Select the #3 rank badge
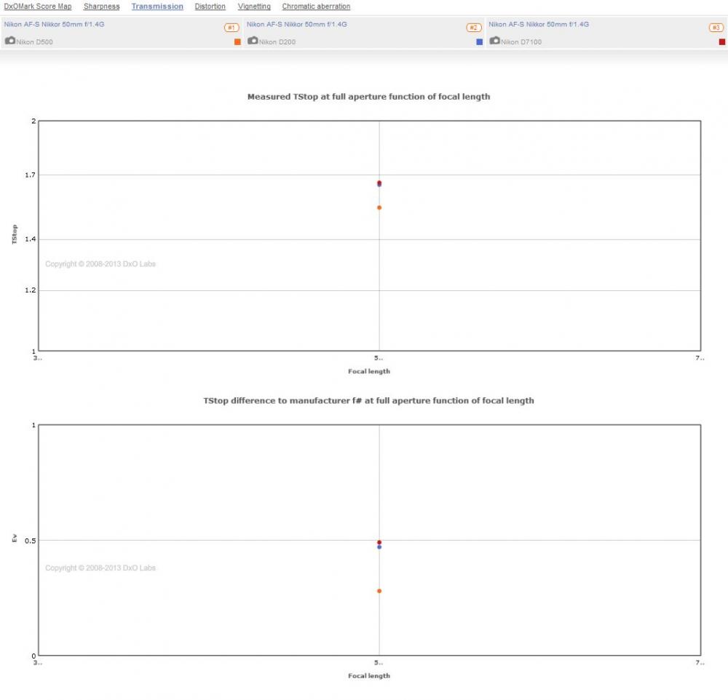The width and height of the screenshot is (728, 700). tap(716, 28)
